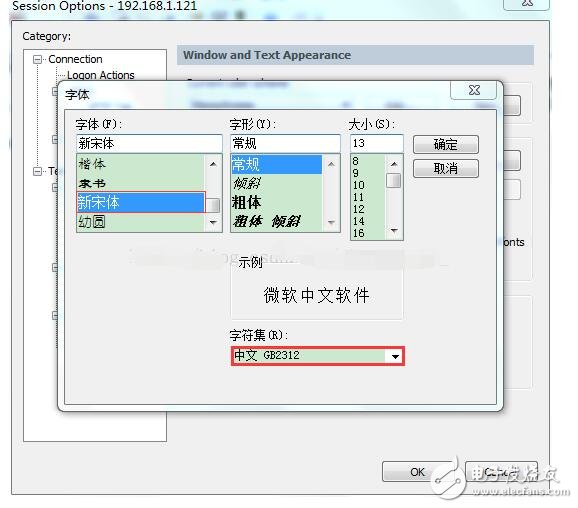The height and width of the screenshot is (508, 578).
Task: Select font size 8
Action: pyautogui.click(x=367, y=161)
